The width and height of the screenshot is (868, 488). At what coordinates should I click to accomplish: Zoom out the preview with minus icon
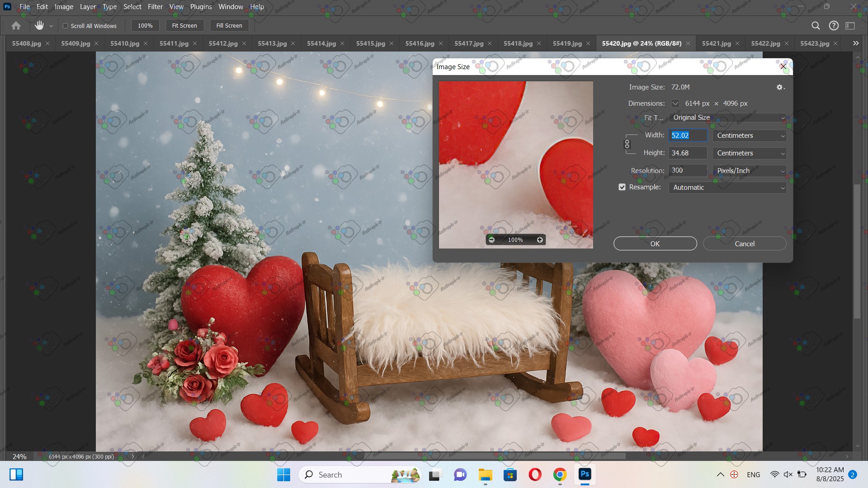[x=491, y=240]
